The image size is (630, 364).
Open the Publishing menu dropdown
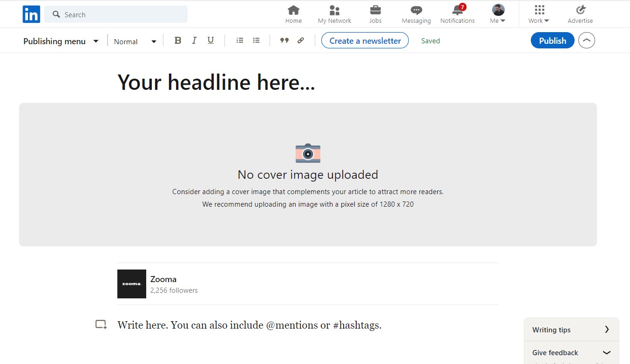pyautogui.click(x=61, y=41)
